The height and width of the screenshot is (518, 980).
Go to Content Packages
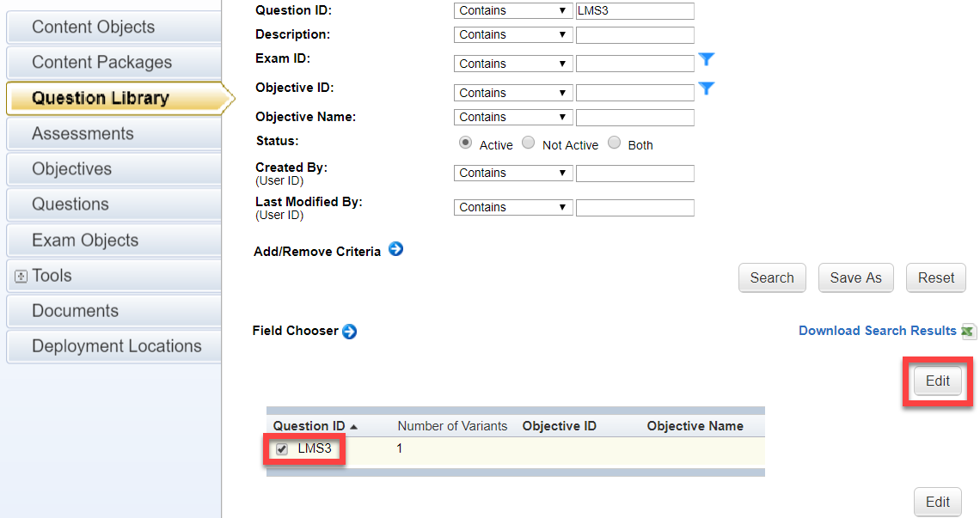(113, 63)
